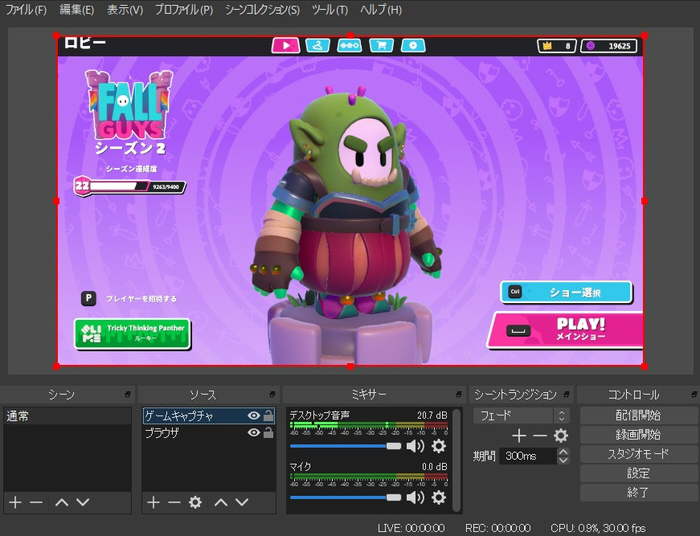Viewport: 700px width, 536px height.
Task: Move scene down with the arrow icon
Action: tap(83, 503)
